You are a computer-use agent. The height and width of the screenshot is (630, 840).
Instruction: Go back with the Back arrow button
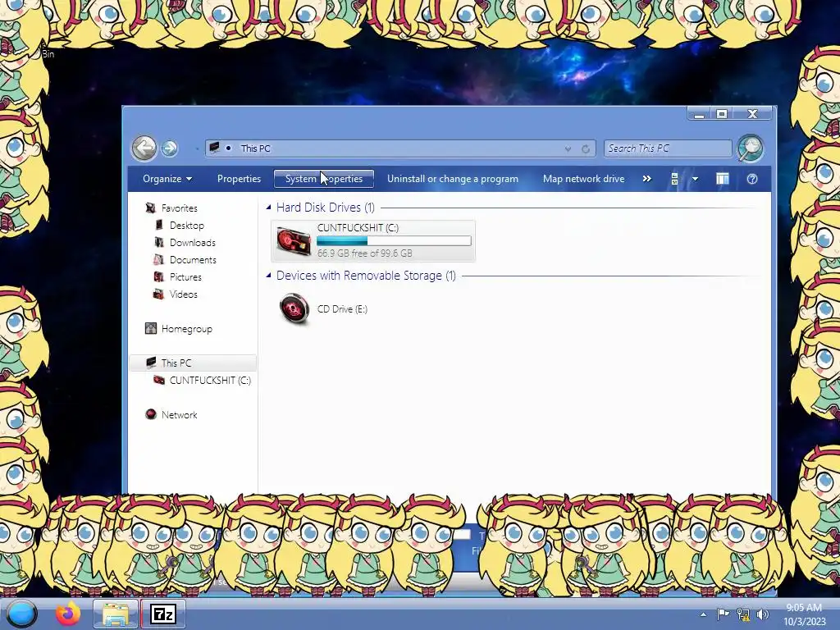144,148
